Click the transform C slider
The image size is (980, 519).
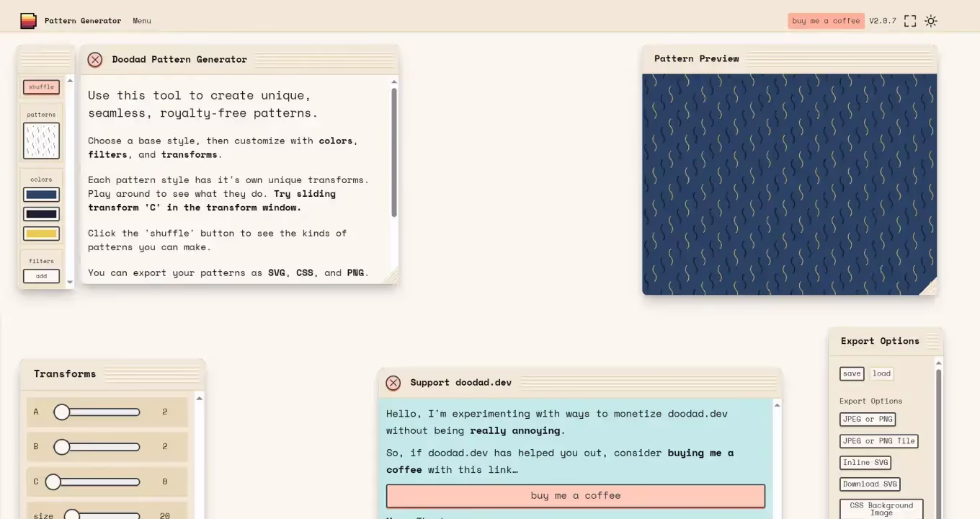pos(97,482)
